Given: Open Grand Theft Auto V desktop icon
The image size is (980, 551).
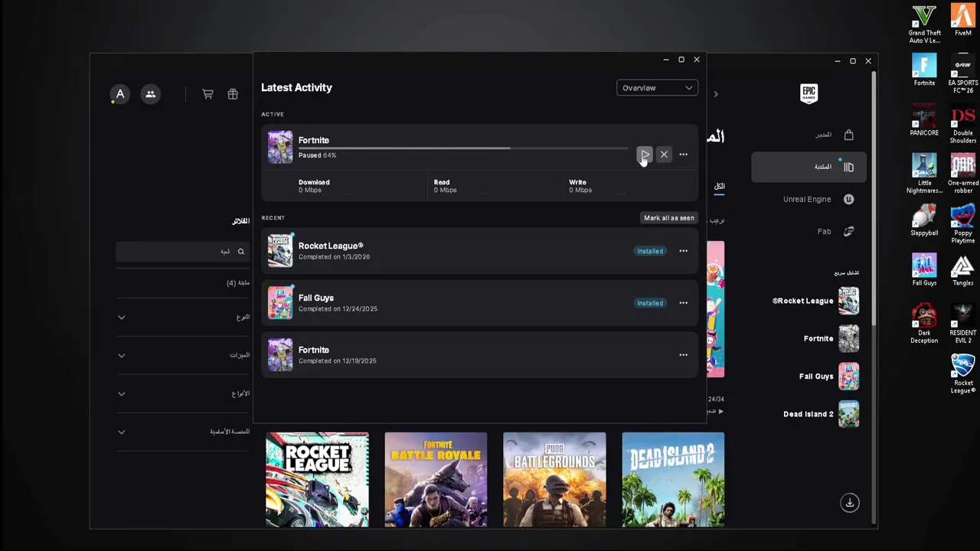Looking at the screenshot, I should (x=924, y=24).
